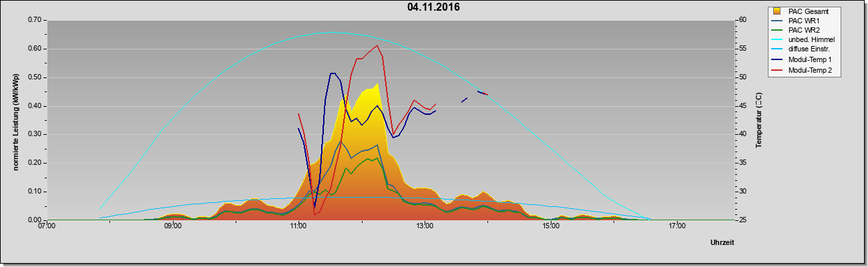Select the PAC WR2 legend entry
Viewport: 868px width, 267px height.
pos(803,30)
